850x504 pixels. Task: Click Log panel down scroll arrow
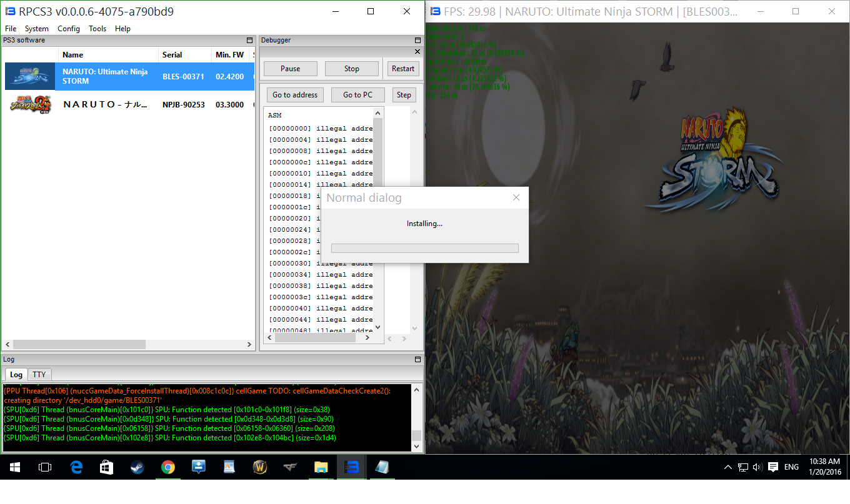(x=417, y=447)
